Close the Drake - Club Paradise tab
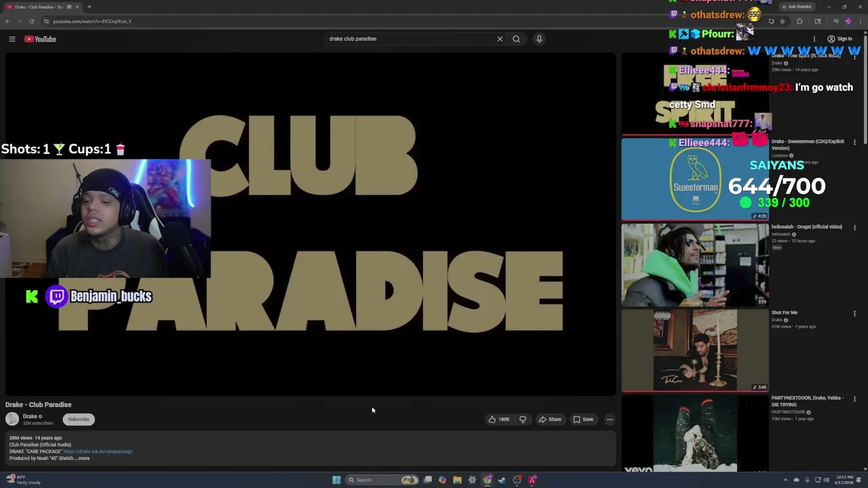The width and height of the screenshot is (868, 488). [77, 7]
